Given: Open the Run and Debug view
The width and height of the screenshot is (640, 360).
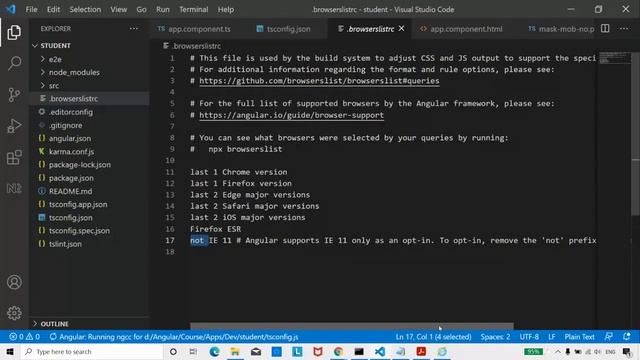Looking at the screenshot, I should (x=14, y=126).
